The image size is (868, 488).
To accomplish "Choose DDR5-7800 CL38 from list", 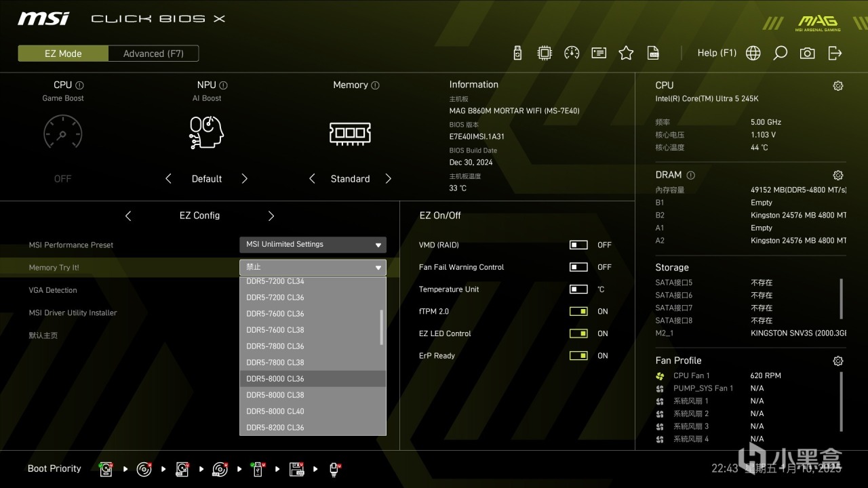I will point(310,363).
